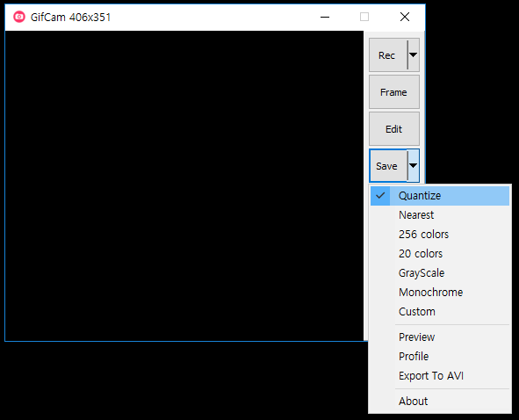The width and height of the screenshot is (519, 420).
Task: Minimize the GifCam window
Action: [325, 17]
